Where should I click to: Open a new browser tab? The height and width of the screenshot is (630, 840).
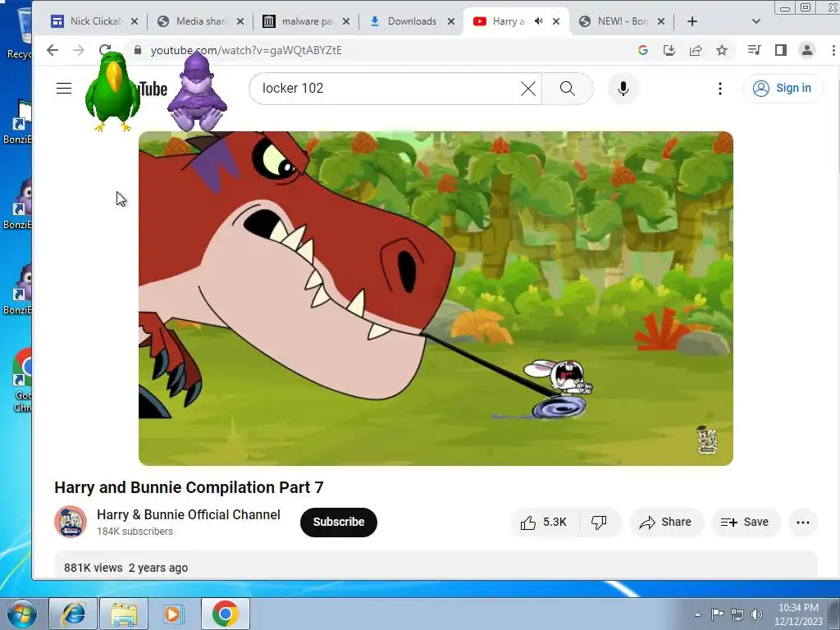tap(692, 21)
